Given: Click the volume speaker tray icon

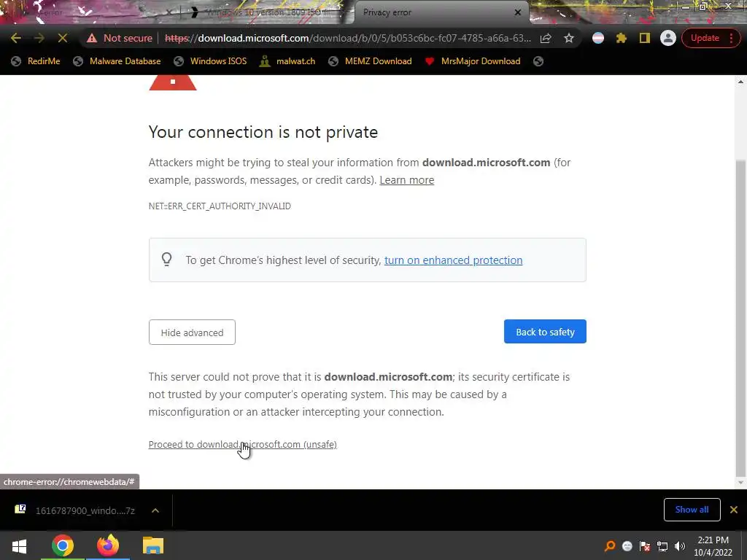Looking at the screenshot, I should click(x=680, y=546).
